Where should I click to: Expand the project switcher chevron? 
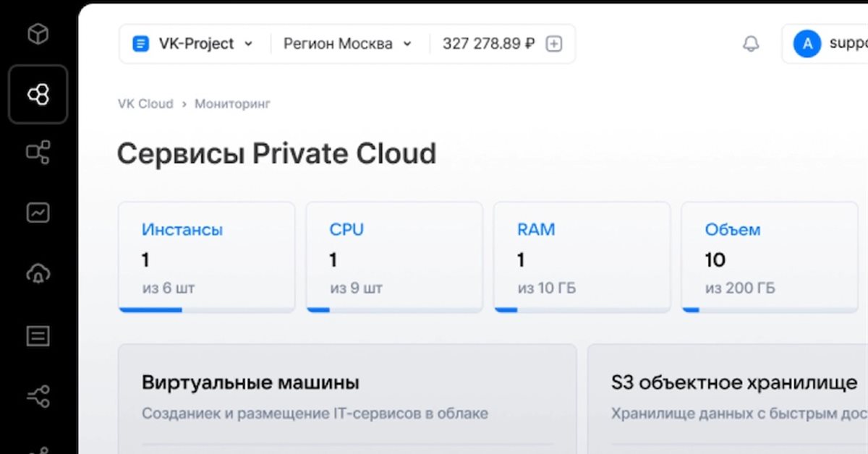250,44
